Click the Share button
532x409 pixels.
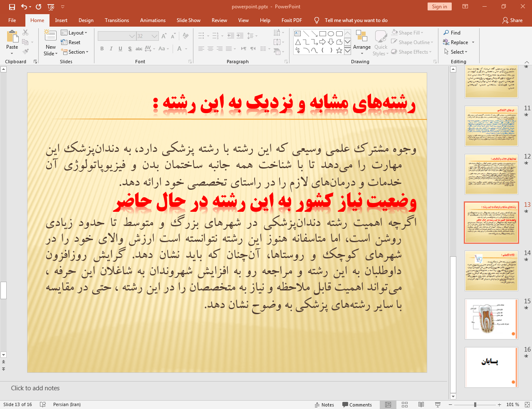(x=512, y=20)
